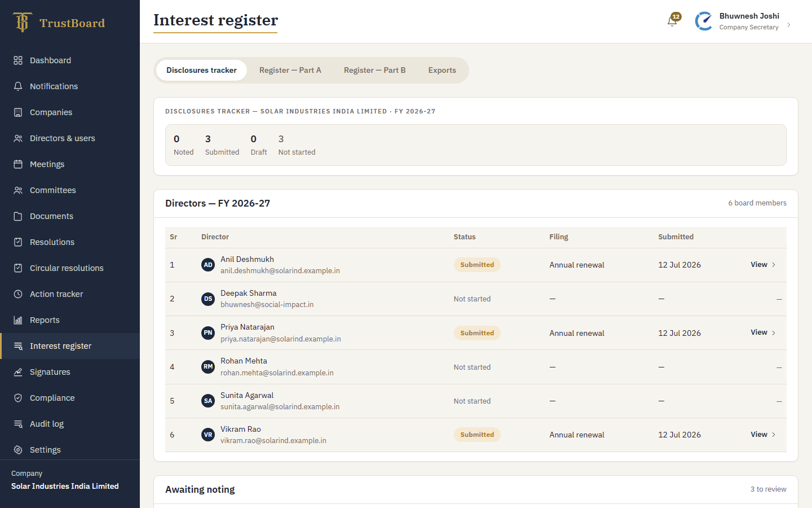Image resolution: width=812 pixels, height=508 pixels.
Task: Click the Submitted badge for Anil Deshmukh
Action: (477, 265)
